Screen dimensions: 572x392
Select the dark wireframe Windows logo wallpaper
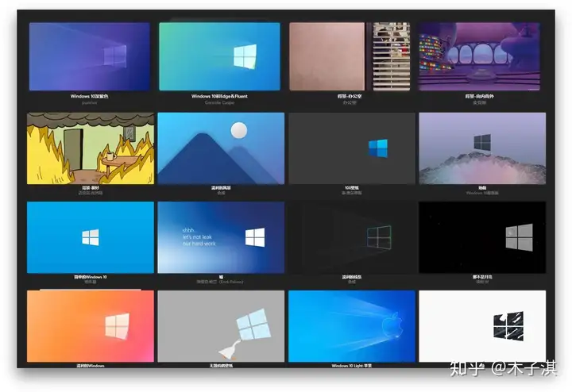(352, 237)
